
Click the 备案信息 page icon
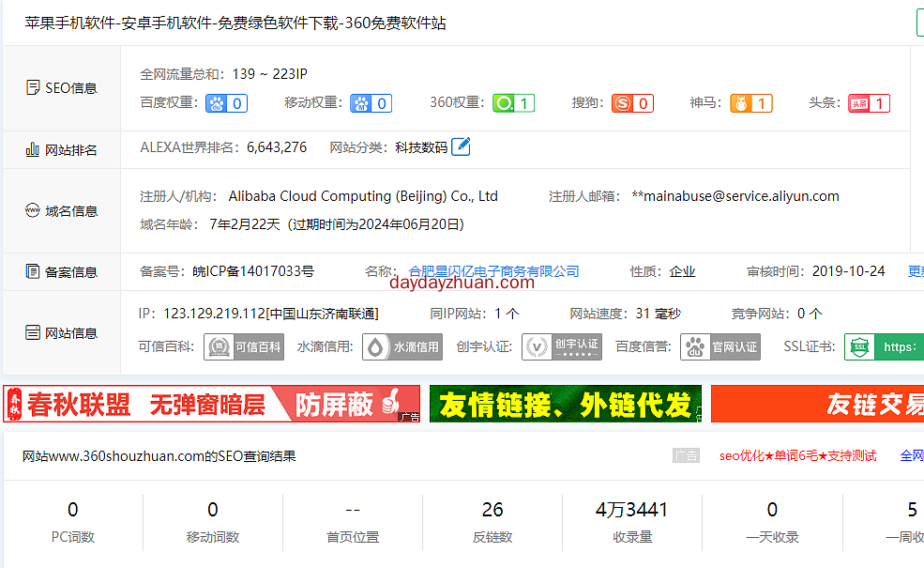[x=33, y=271]
